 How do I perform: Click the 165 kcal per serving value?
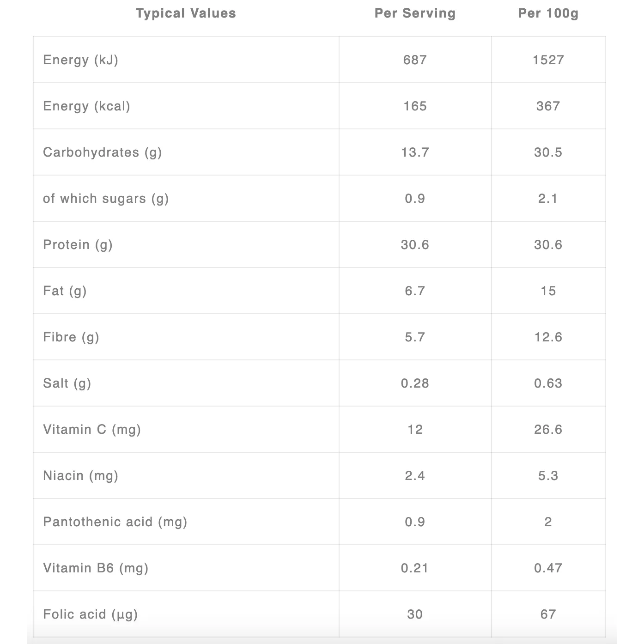pyautogui.click(x=415, y=106)
